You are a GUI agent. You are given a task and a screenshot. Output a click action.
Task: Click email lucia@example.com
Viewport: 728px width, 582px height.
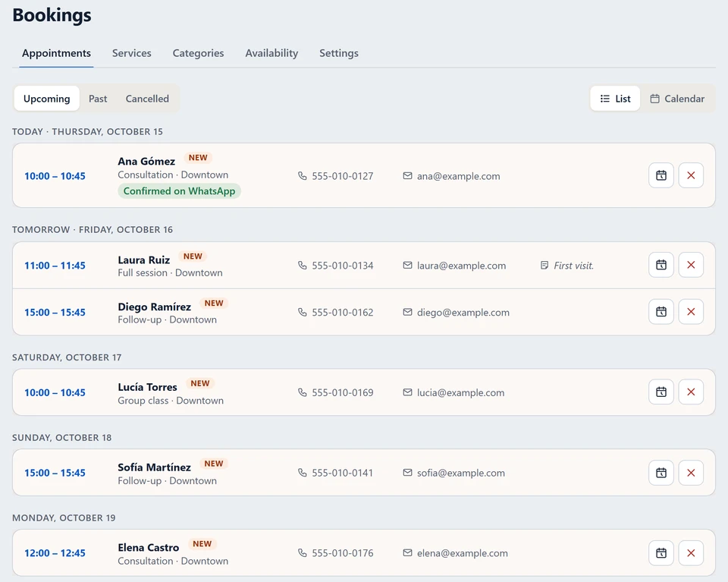tap(460, 392)
